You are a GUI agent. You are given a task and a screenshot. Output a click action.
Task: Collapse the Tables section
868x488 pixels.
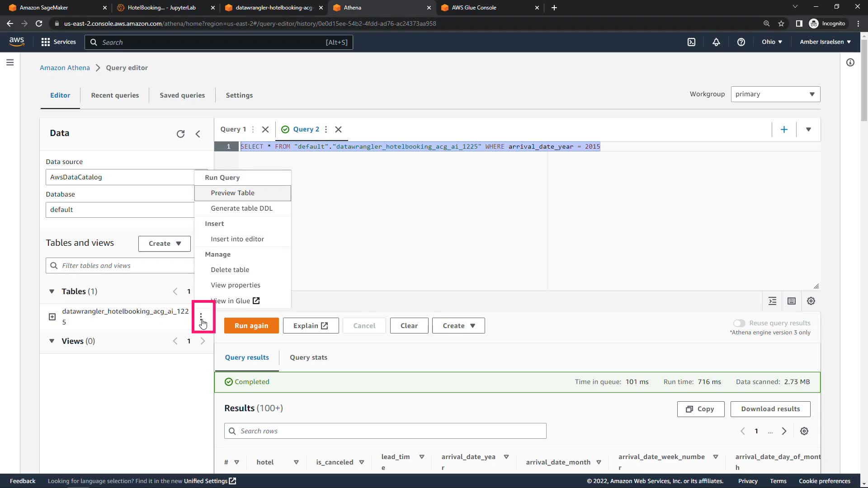(52, 291)
